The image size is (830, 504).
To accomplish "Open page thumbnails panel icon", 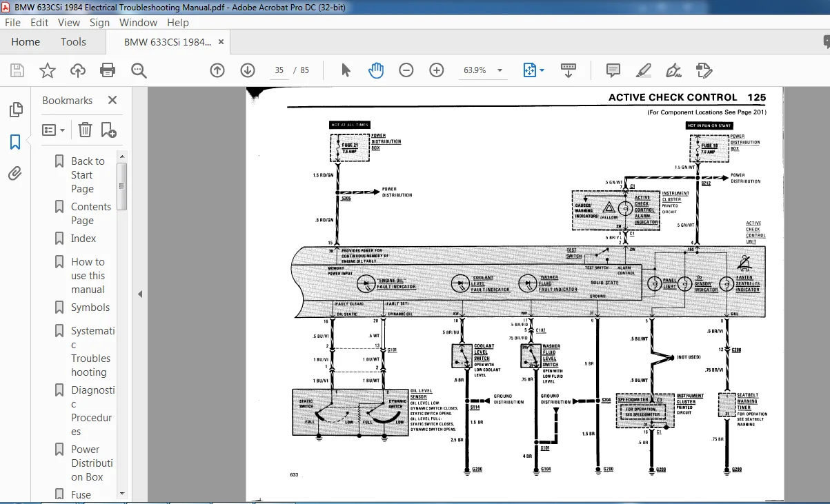I will click(x=15, y=110).
